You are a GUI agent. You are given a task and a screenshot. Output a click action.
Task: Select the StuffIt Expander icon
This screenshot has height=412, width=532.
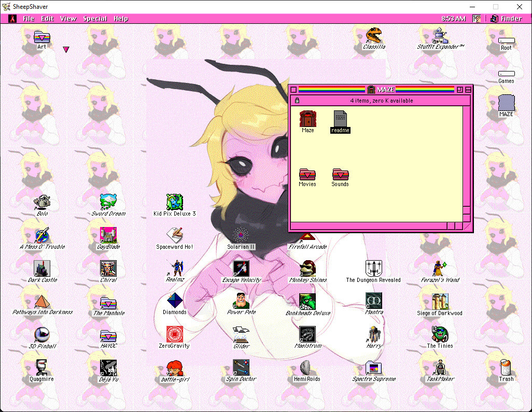coord(440,35)
